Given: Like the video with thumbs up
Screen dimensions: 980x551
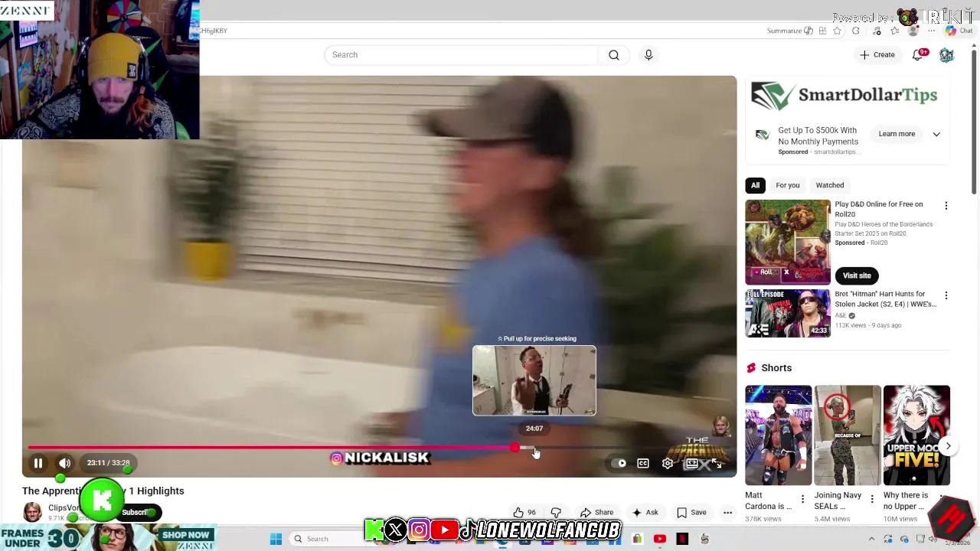Looking at the screenshot, I should coord(524,513).
